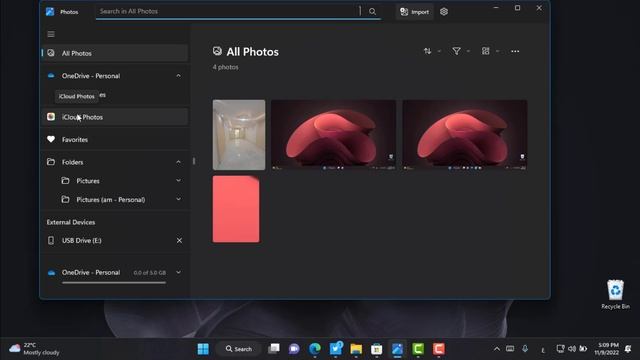Image resolution: width=640 pixels, height=360 pixels.
Task: Collapse OneDrive - Personal section
Action: (x=178, y=76)
